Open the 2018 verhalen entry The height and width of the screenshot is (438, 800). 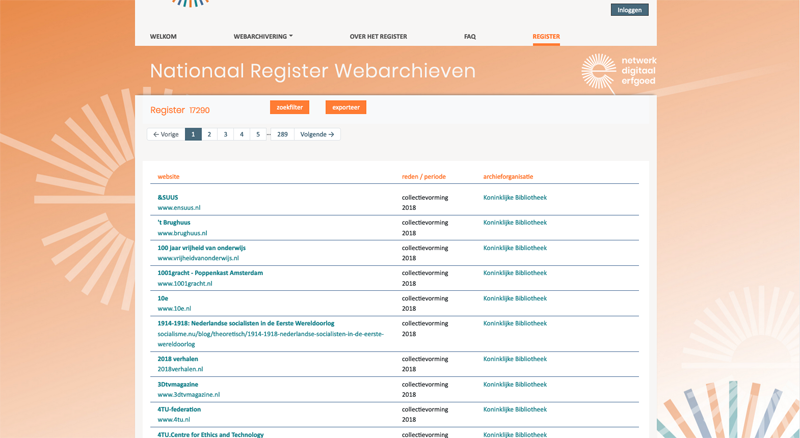click(x=178, y=359)
